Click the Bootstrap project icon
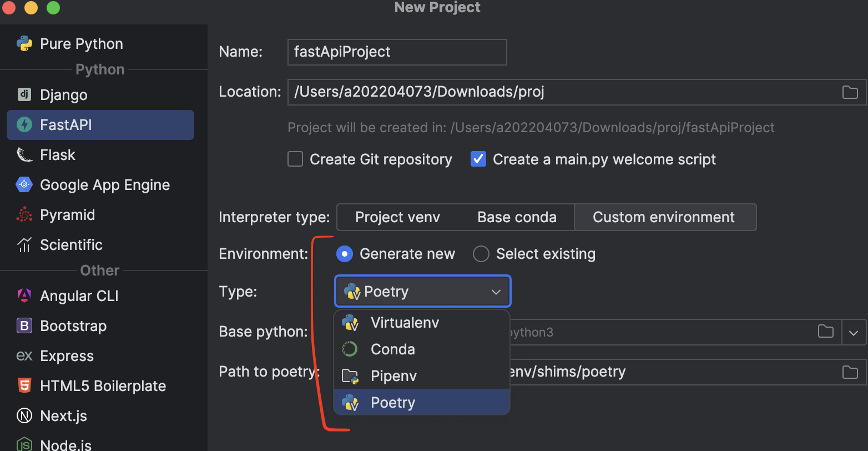The width and height of the screenshot is (868, 451). (24, 325)
